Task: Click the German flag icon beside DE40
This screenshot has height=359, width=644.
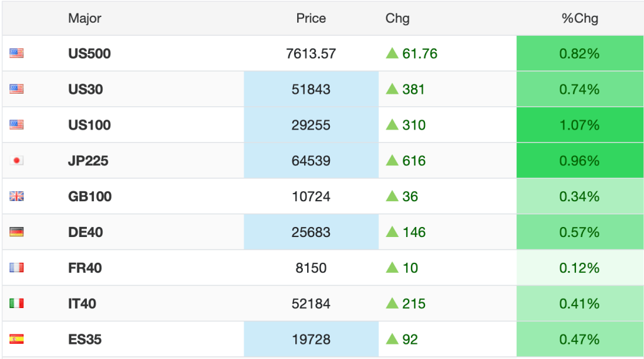Action: pyautogui.click(x=16, y=232)
